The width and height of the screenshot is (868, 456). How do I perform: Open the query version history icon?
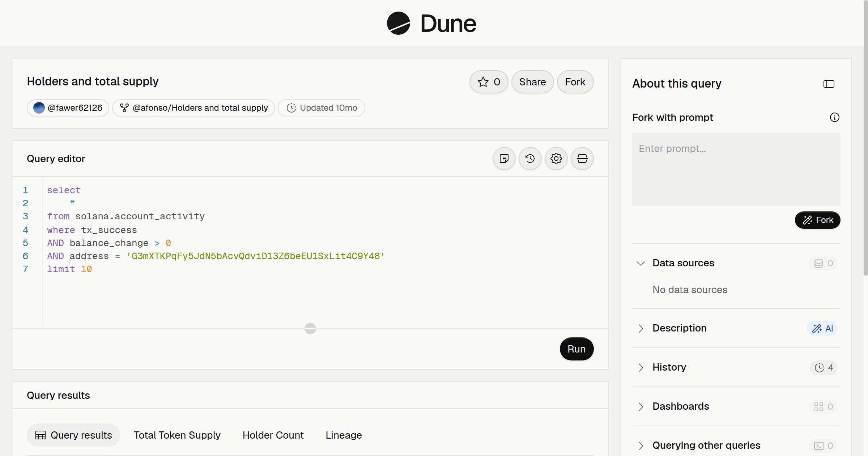pyautogui.click(x=530, y=159)
